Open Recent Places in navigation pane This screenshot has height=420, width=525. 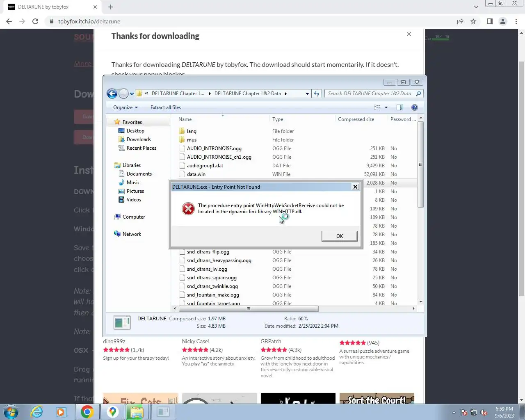point(141,148)
